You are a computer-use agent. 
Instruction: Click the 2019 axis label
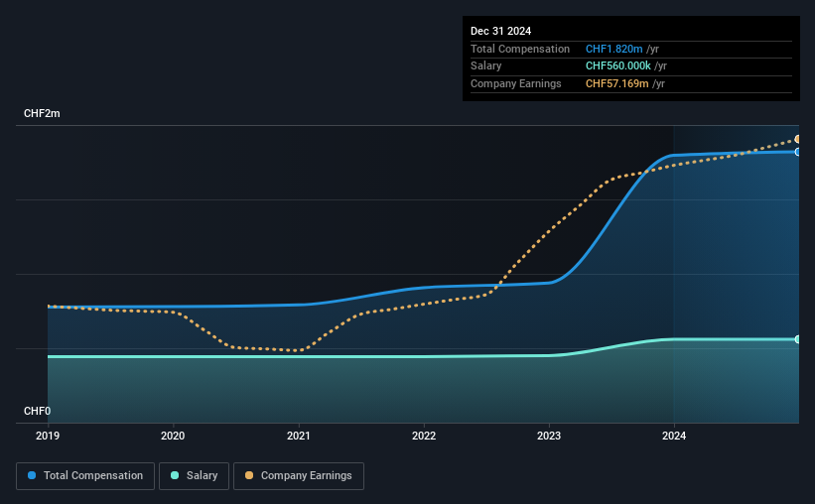point(48,436)
